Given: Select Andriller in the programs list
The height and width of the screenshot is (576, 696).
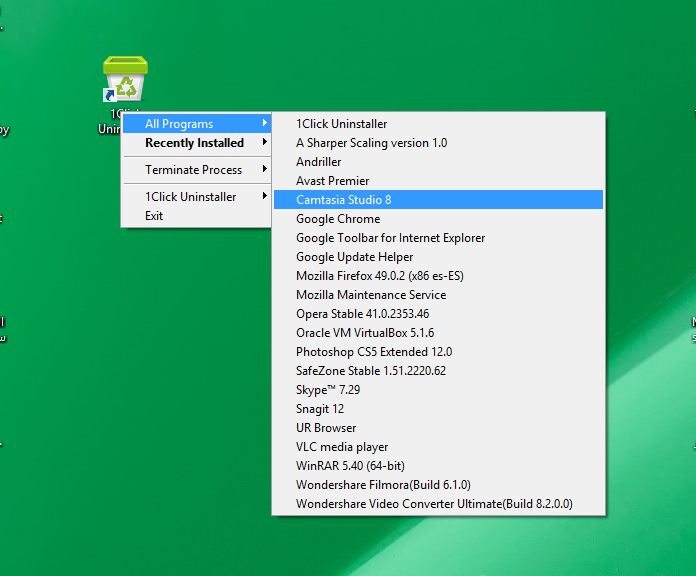Looking at the screenshot, I should tap(318, 162).
